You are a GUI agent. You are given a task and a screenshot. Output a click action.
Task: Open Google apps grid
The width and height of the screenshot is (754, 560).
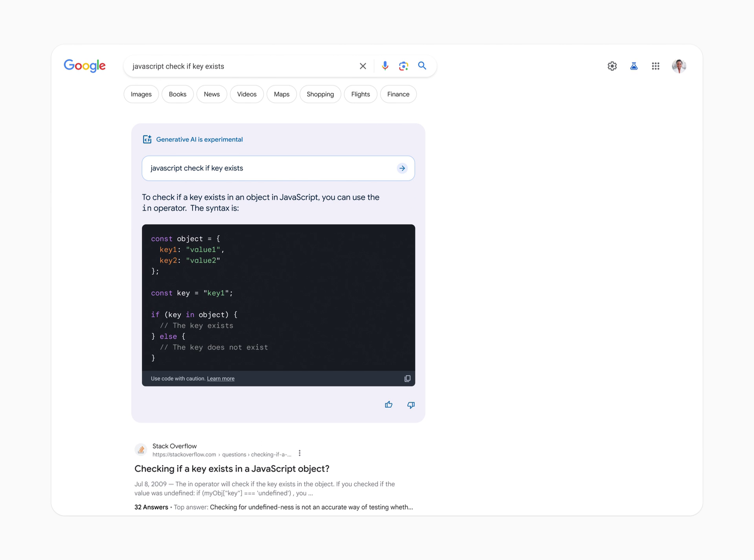pos(655,66)
